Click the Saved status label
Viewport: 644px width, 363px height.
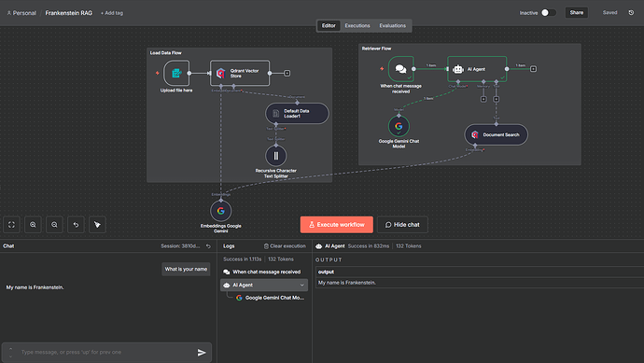pos(609,13)
